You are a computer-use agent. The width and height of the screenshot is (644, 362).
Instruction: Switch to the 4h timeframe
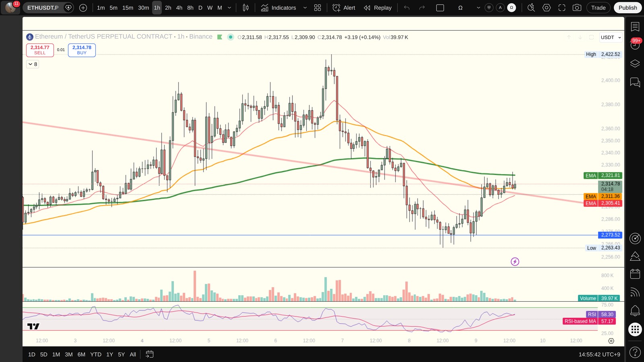click(x=179, y=8)
